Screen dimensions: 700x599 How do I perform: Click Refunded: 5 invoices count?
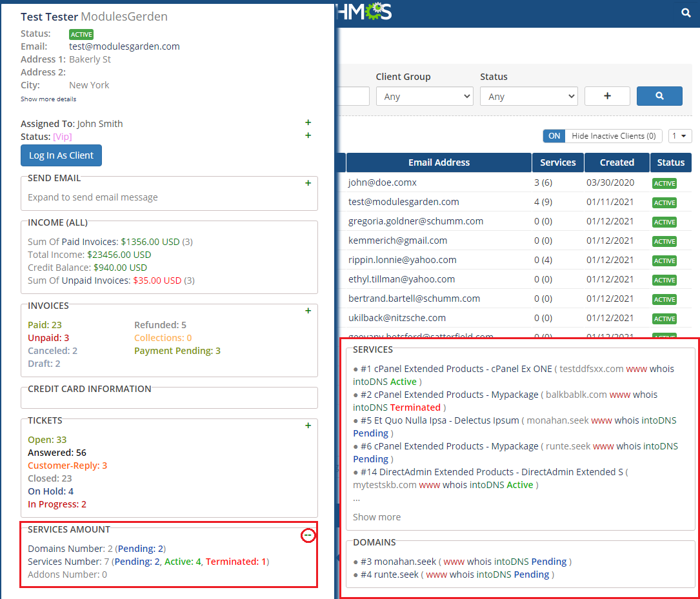[x=160, y=325]
